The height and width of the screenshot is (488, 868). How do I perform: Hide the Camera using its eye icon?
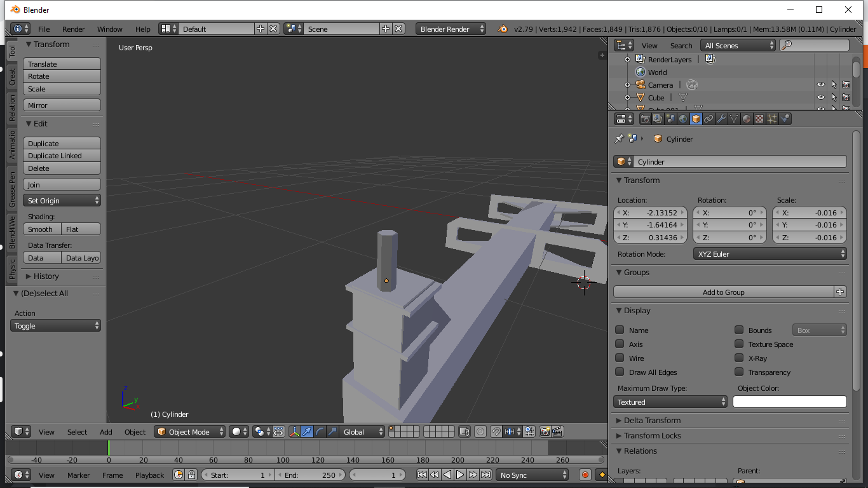coord(821,85)
